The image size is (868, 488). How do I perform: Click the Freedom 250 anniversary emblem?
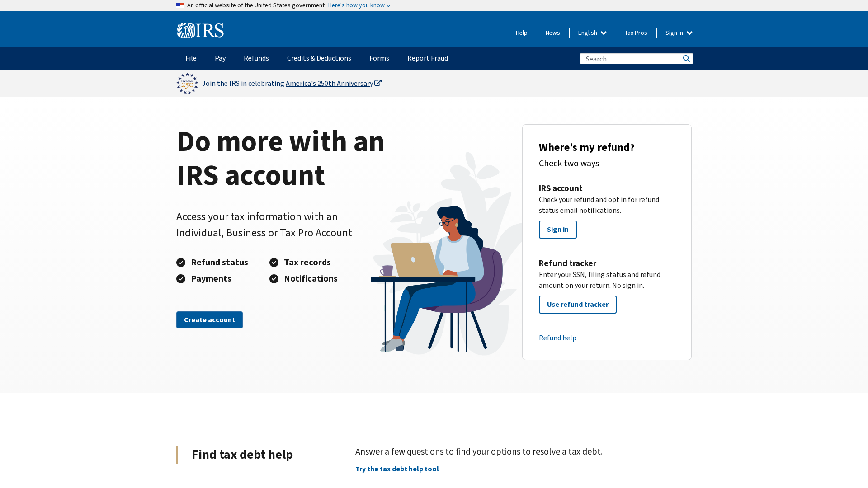coord(187,84)
